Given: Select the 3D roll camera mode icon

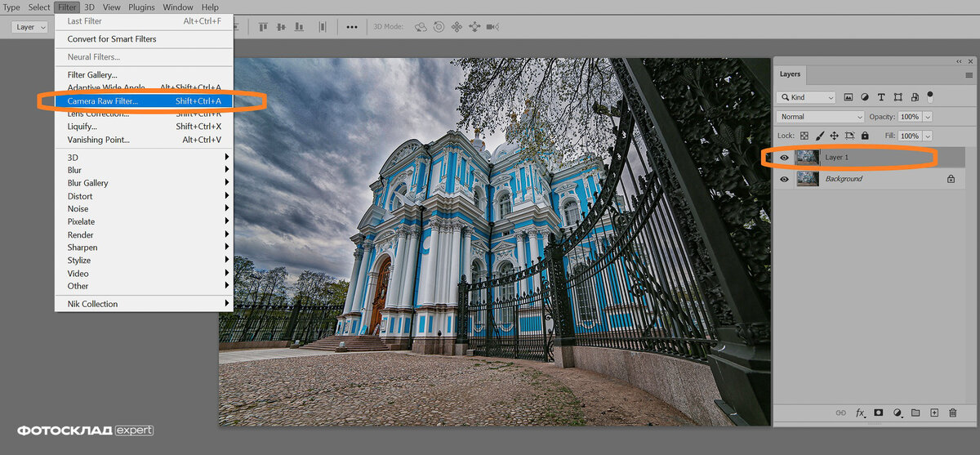Looking at the screenshot, I should [x=439, y=27].
